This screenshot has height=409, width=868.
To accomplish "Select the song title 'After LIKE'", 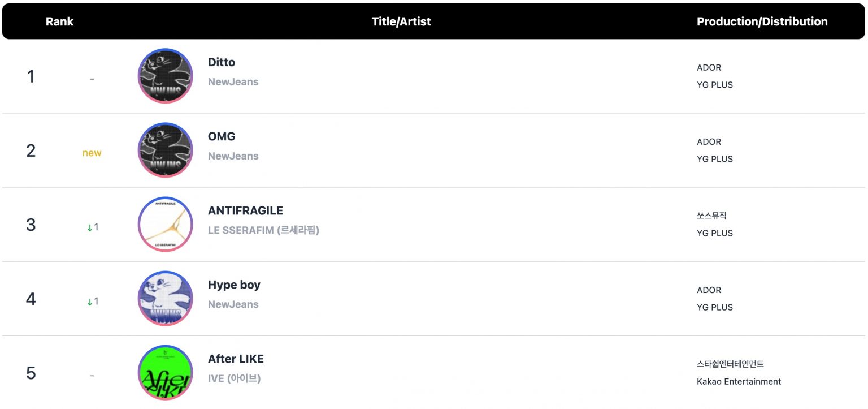I will pyautogui.click(x=236, y=359).
